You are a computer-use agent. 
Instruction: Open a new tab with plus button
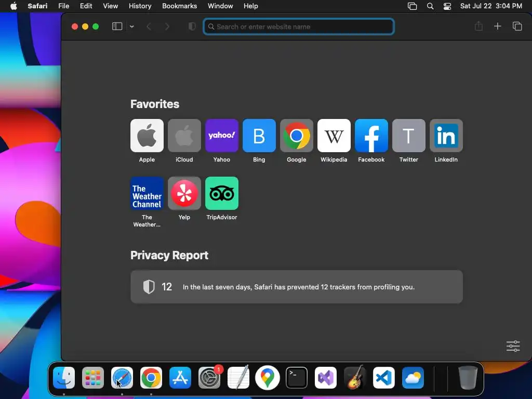click(x=497, y=26)
